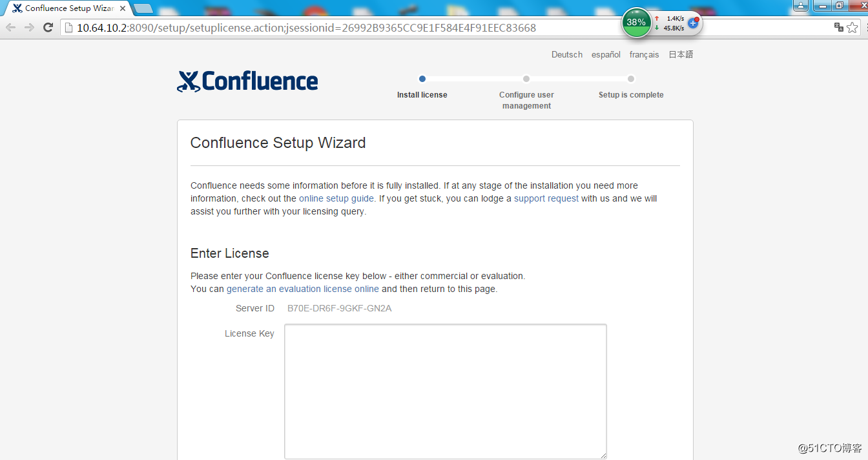Screen dimensions: 868x460
Task: Click the Install license step label
Action: (x=422, y=95)
